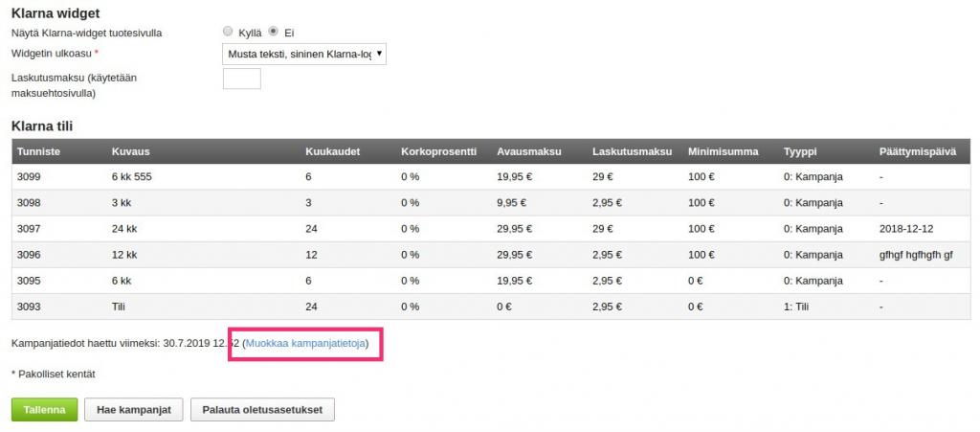Open the Muokkaa kampanjatietoja link
Viewport: 980px width, 432px height.
click(x=305, y=343)
